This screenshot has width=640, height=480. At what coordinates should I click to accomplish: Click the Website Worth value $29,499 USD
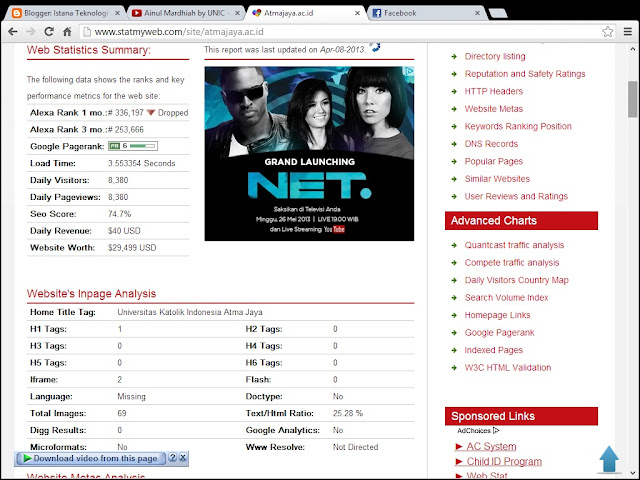click(132, 248)
